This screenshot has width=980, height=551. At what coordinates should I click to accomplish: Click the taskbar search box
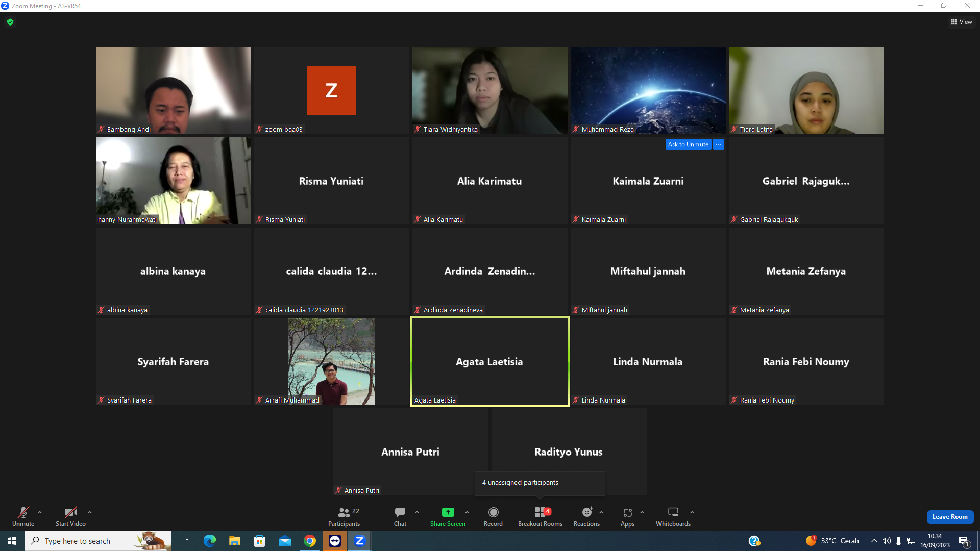tap(98, 541)
